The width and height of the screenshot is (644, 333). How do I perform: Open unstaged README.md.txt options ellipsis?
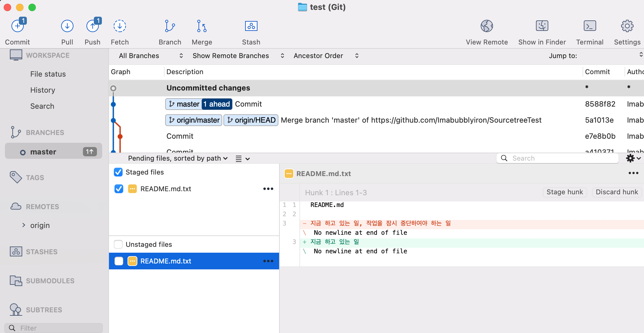coord(268,261)
